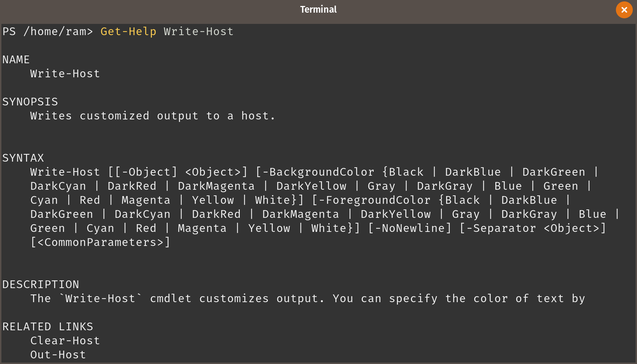
Task: Click the line 'Writes customized output to a host.'
Action: coord(153,116)
